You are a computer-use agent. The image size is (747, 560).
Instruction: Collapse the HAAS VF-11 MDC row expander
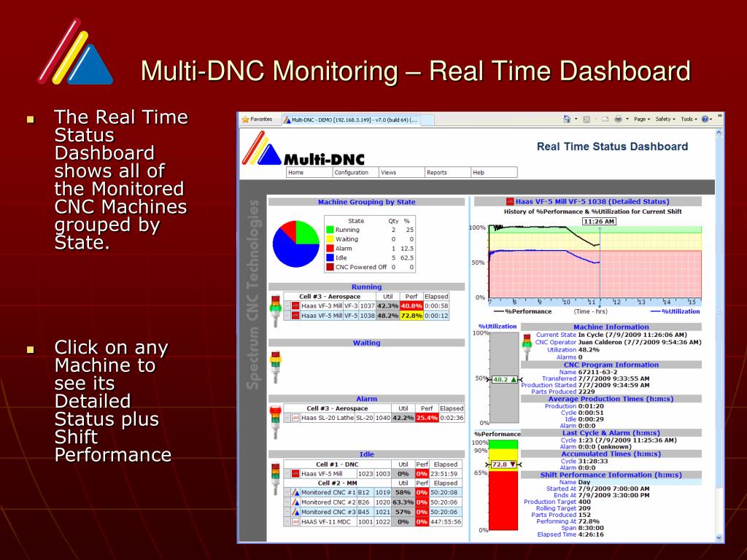click(x=287, y=522)
